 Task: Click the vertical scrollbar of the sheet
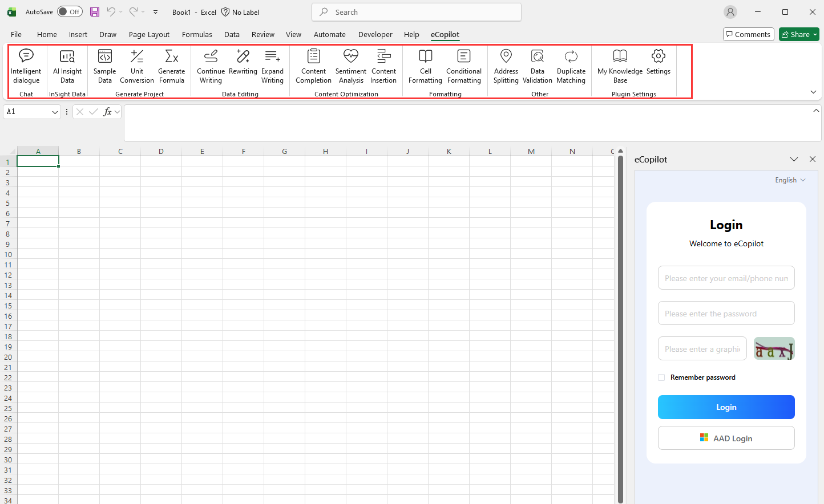(620, 325)
